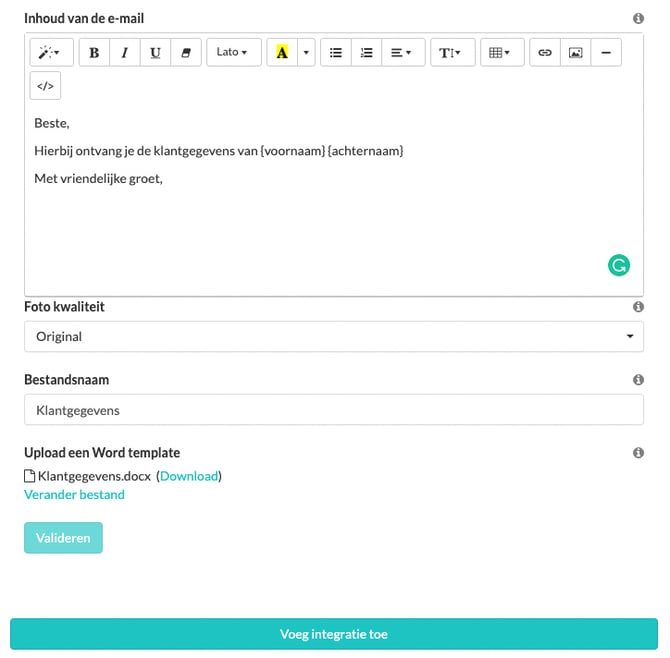Apply the yellow highlight text color
The image size is (670, 658).
coord(281,52)
